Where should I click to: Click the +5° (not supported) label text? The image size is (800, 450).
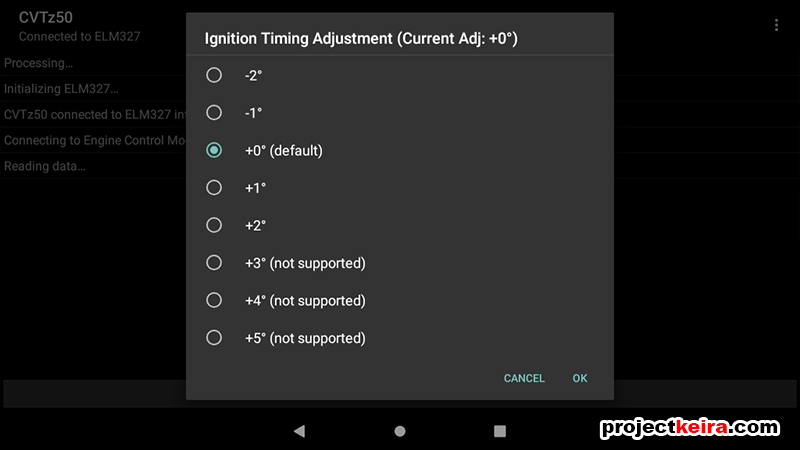(305, 338)
